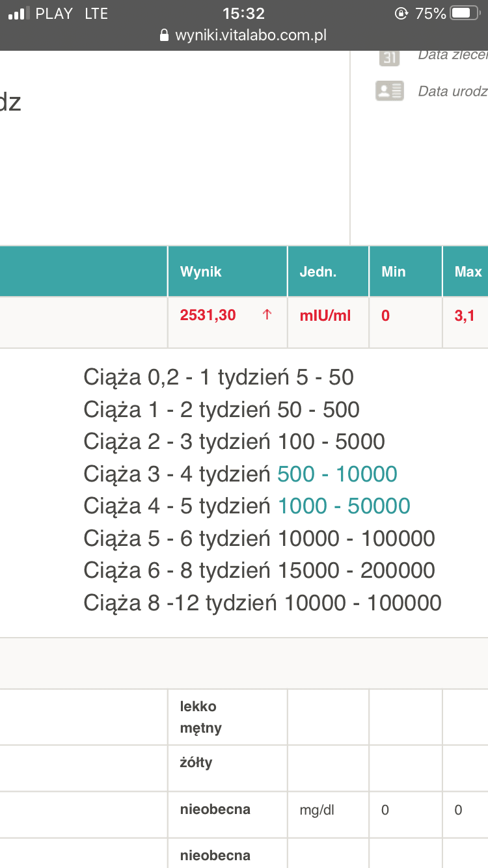This screenshot has height=868, width=488.
Task: Tap the ID card icon beside Data urodzenia
Action: coord(389,90)
